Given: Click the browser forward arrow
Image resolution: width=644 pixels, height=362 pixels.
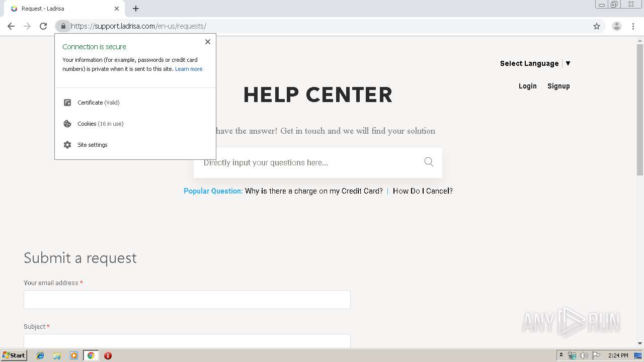Looking at the screenshot, I should [27, 26].
